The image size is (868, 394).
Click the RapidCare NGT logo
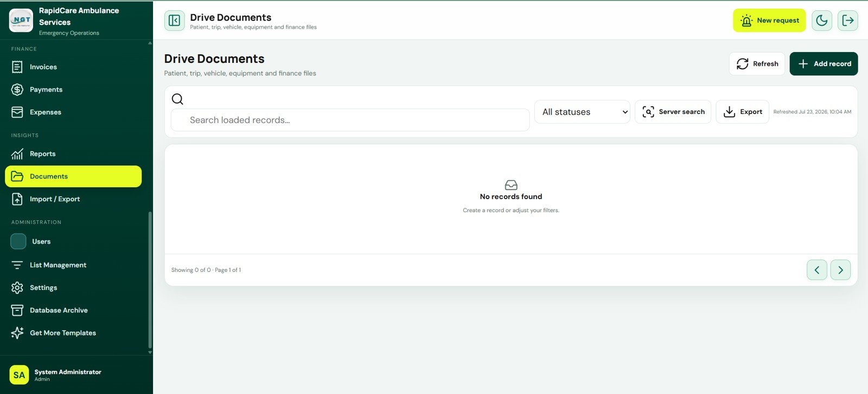(21, 21)
